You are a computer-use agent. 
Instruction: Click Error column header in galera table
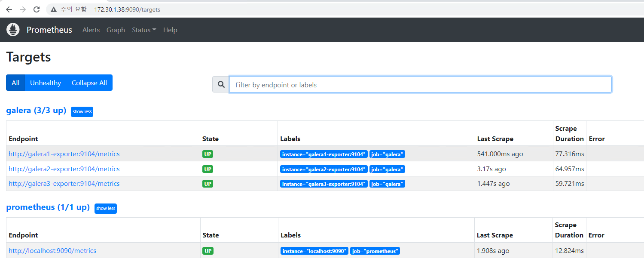[597, 139]
